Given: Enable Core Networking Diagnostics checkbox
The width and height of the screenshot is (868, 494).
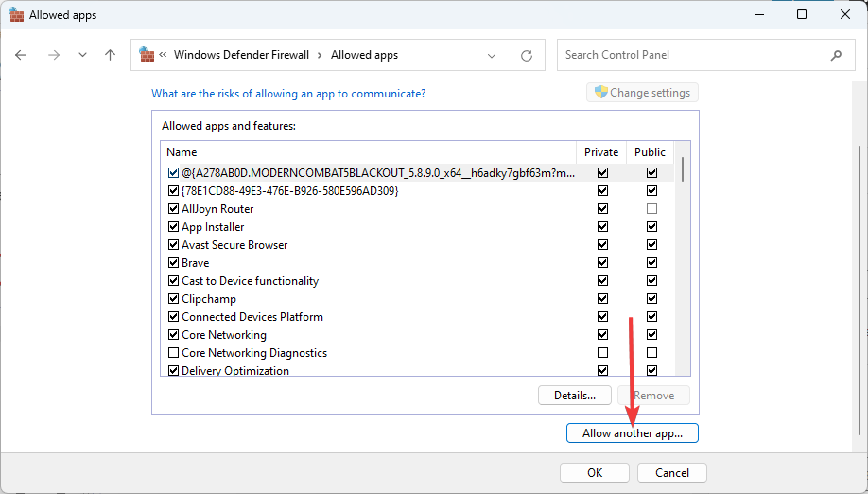Looking at the screenshot, I should click(x=173, y=353).
